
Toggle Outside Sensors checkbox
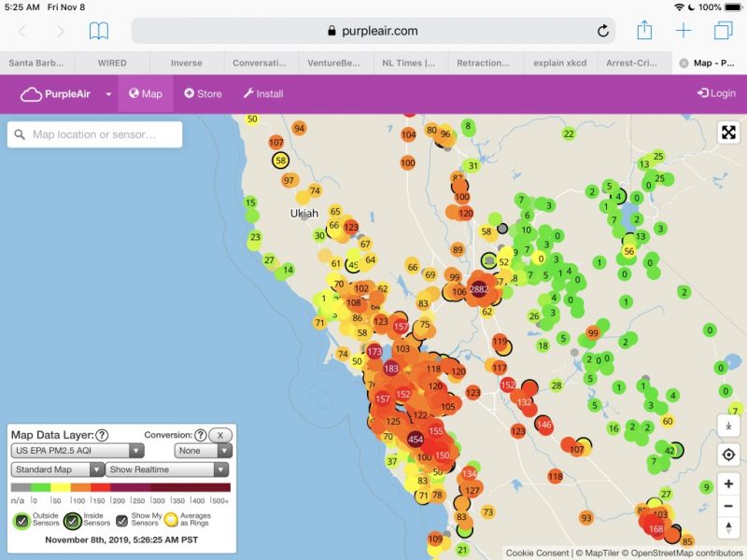21,521
